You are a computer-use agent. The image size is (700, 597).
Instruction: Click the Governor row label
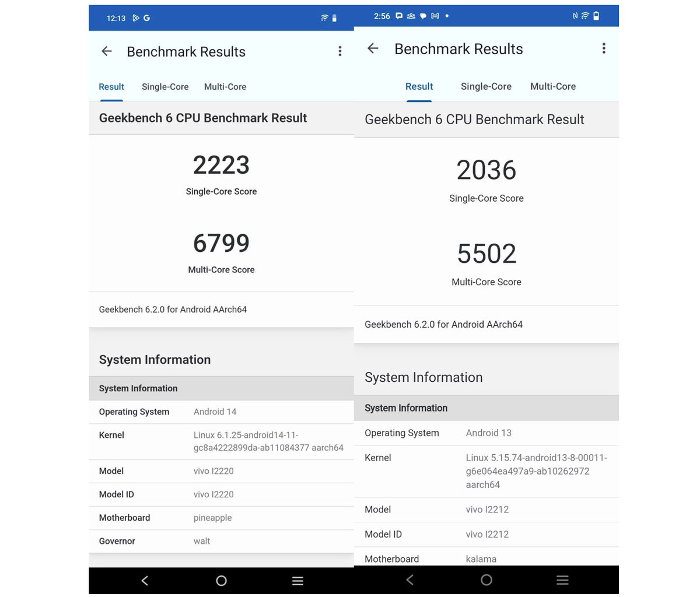click(117, 541)
